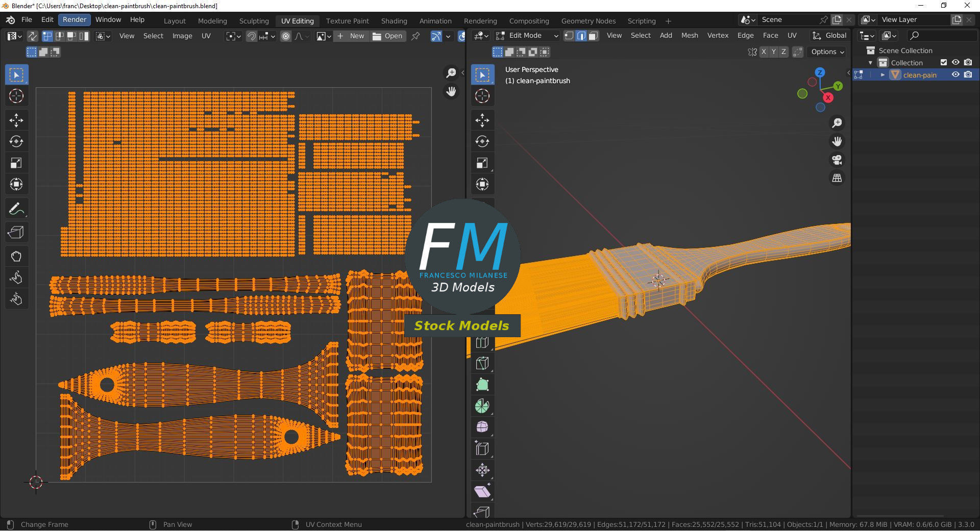Select clean-paintbrush object row in outliner
980x531 pixels.
(x=916, y=75)
